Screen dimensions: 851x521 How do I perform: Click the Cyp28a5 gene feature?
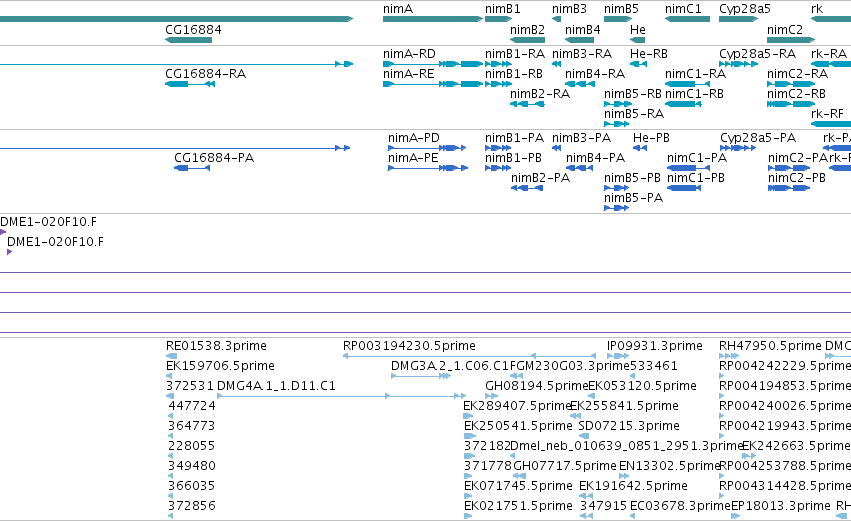click(739, 19)
